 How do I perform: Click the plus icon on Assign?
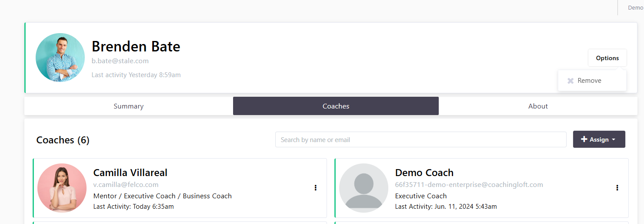pos(584,139)
